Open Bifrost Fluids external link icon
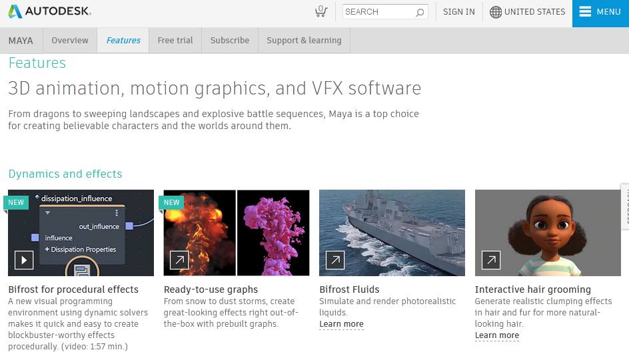This screenshot has height=364, width=629. [x=335, y=260]
